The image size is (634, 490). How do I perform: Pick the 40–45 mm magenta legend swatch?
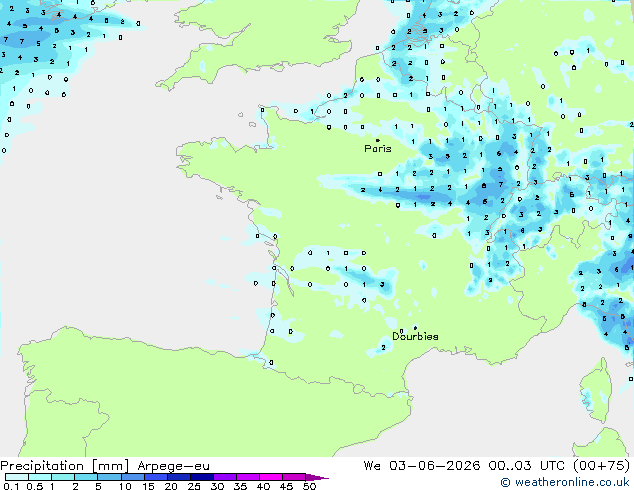[271, 477]
